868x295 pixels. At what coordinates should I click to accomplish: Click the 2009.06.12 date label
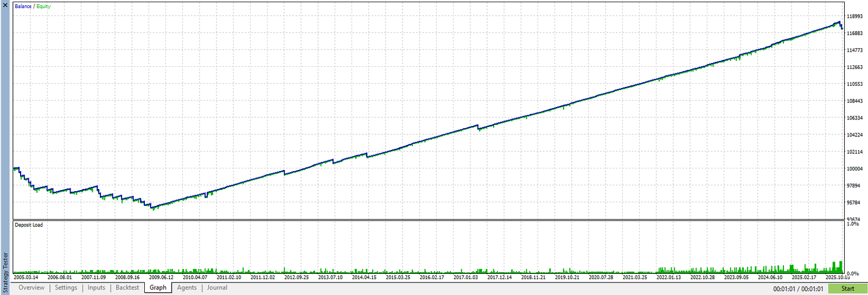161,278
